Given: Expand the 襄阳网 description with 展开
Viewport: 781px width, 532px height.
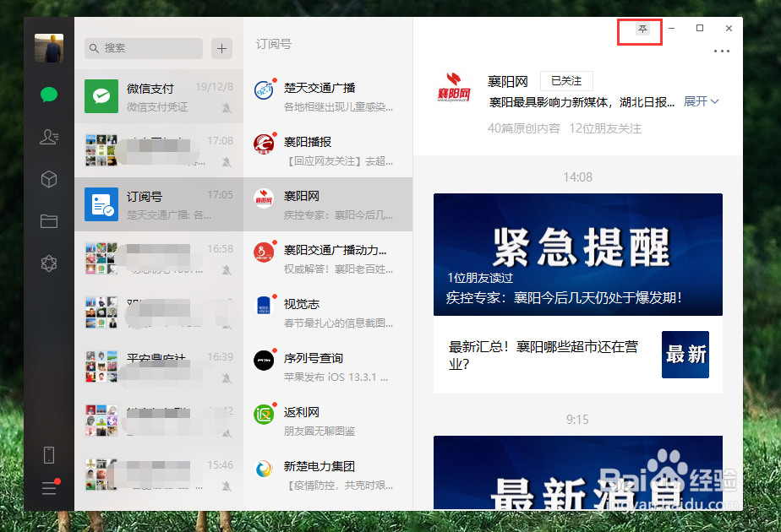Looking at the screenshot, I should pos(701,101).
